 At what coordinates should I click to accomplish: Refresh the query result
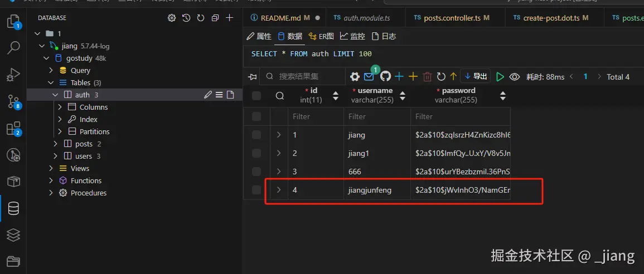[441, 77]
